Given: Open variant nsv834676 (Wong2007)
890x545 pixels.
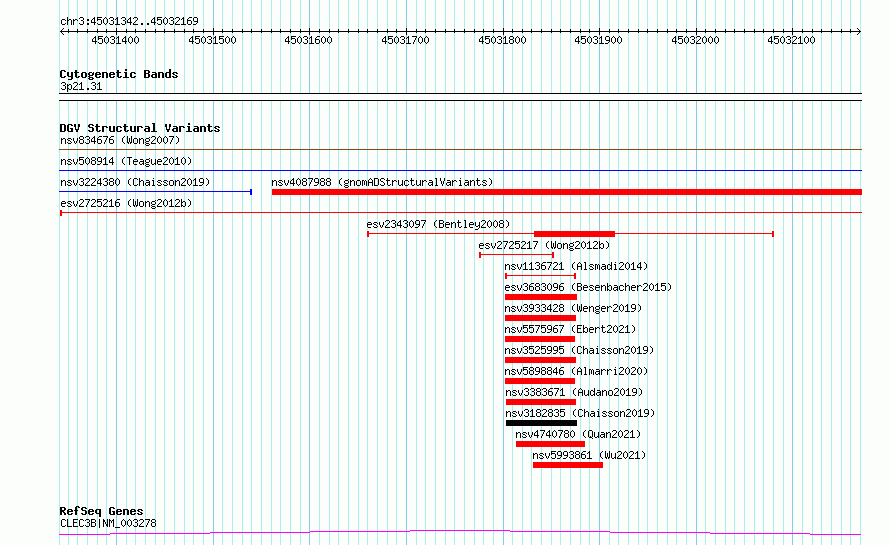Looking at the screenshot, I should pos(119,141).
